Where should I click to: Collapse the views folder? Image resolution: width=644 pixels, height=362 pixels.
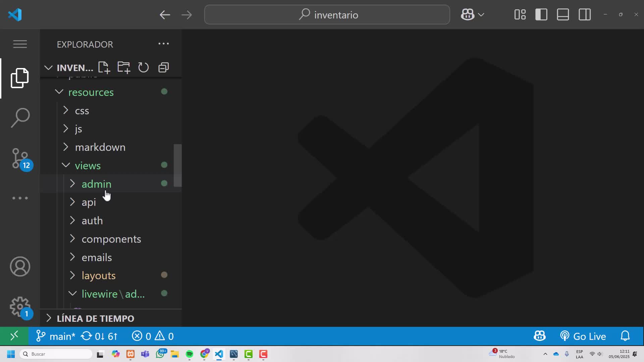pyautogui.click(x=111, y=165)
